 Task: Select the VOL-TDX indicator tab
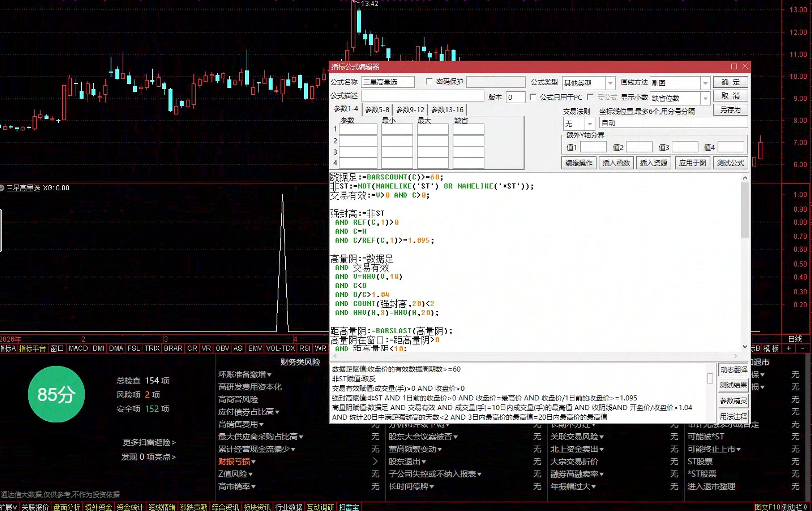pyautogui.click(x=280, y=348)
